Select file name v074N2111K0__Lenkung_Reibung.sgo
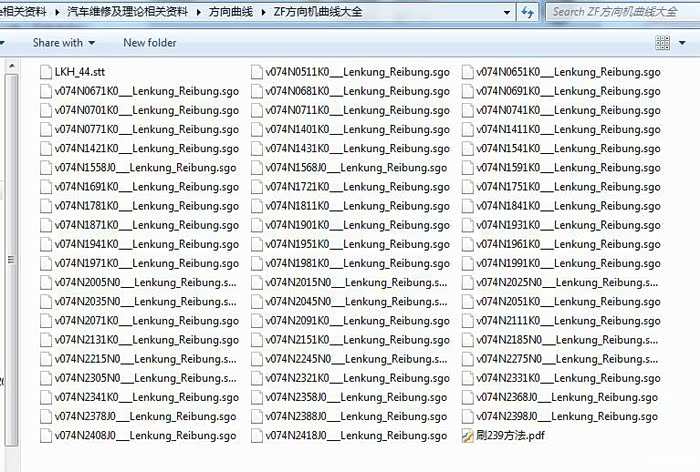 coord(568,322)
